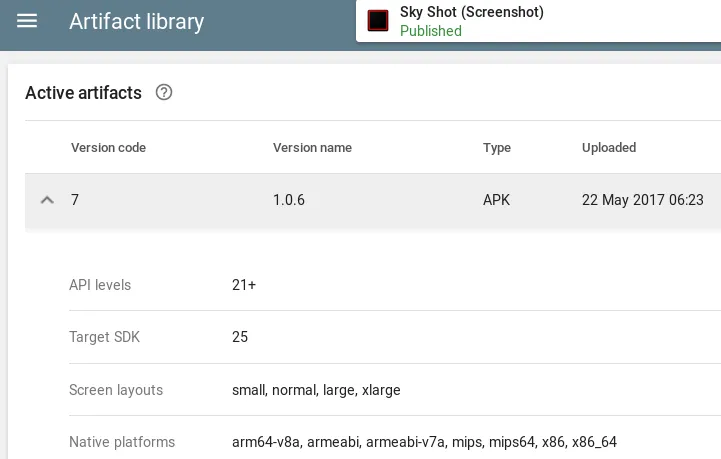Image resolution: width=721 pixels, height=459 pixels.
Task: Click the Type column header
Action: 497,148
